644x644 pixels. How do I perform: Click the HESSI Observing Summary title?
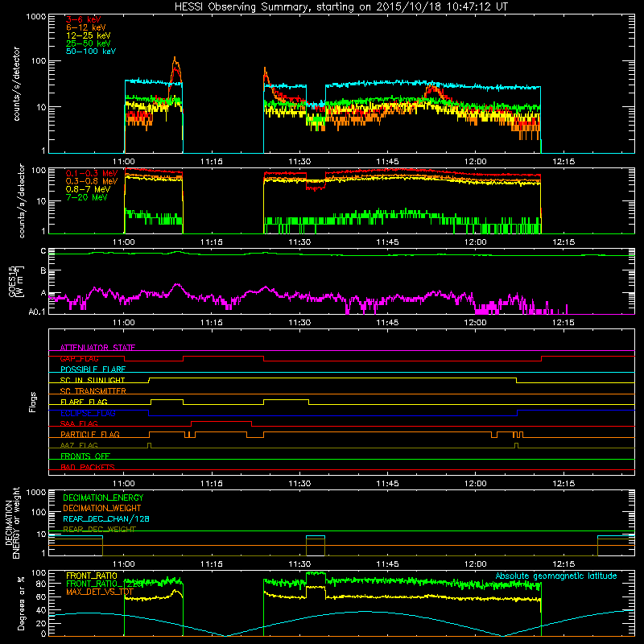pos(341,7)
